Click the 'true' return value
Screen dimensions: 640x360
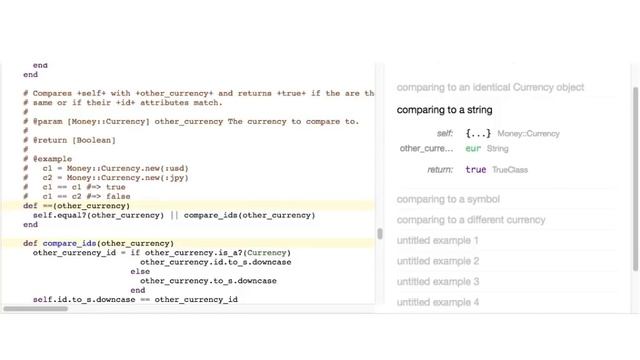point(476,170)
